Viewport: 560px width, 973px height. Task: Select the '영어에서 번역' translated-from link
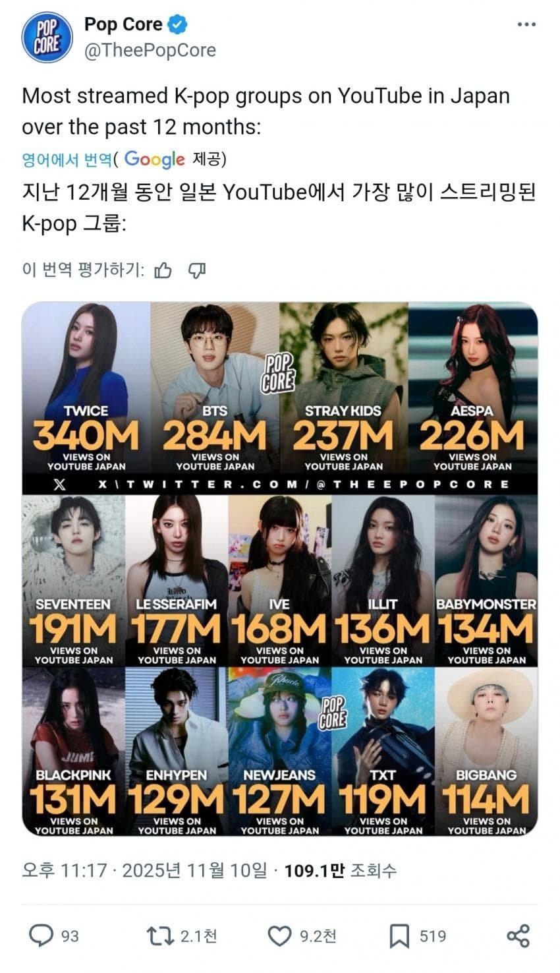click(x=67, y=160)
